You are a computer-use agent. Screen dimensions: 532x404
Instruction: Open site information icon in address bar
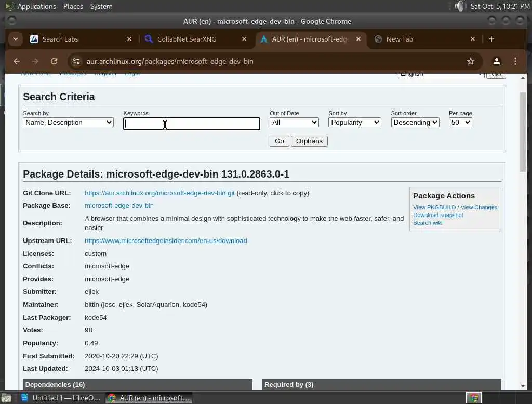click(76, 61)
